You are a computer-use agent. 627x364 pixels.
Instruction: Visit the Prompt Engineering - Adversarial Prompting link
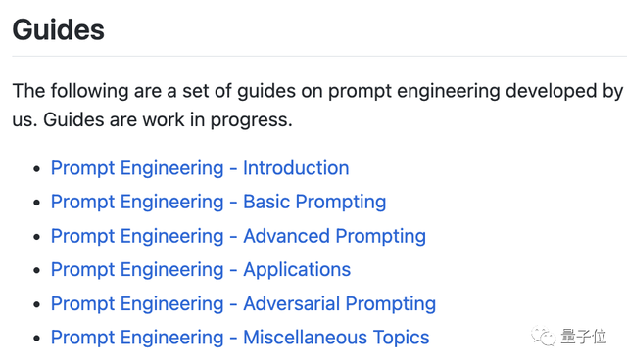[243, 303]
